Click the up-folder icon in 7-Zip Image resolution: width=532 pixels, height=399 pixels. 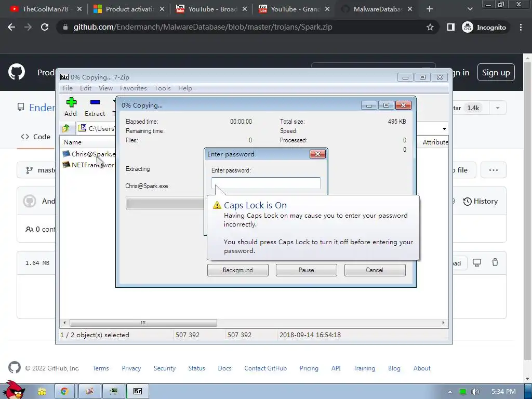(x=66, y=128)
